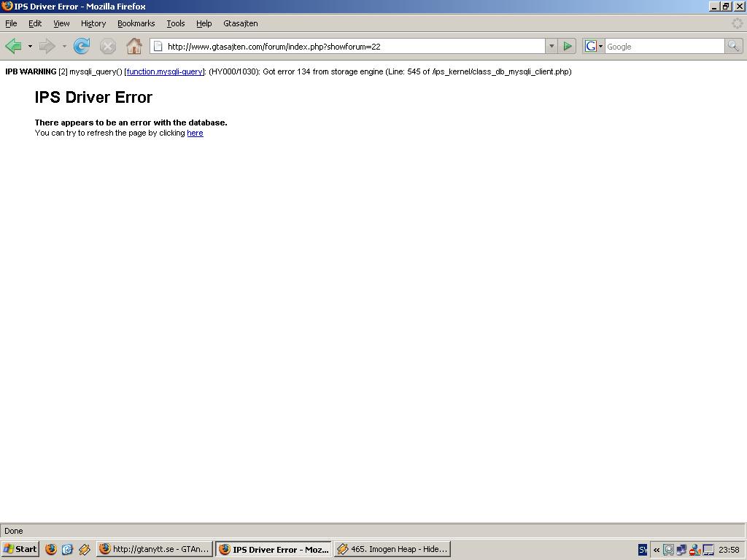747x560 pixels.
Task: Click the blue browser quick launch icon
Action: click(x=67, y=549)
